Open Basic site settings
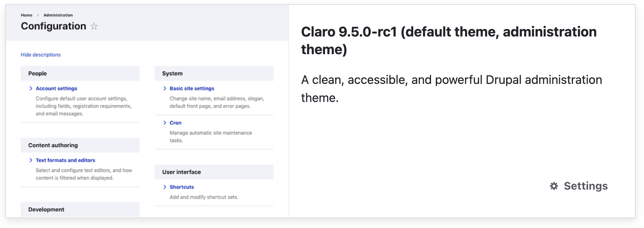The image size is (644, 228). click(192, 88)
